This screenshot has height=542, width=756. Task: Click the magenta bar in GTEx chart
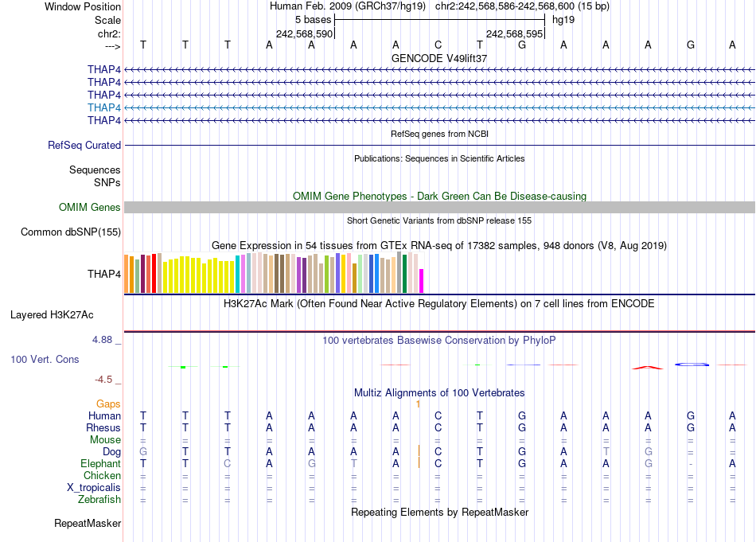422,281
